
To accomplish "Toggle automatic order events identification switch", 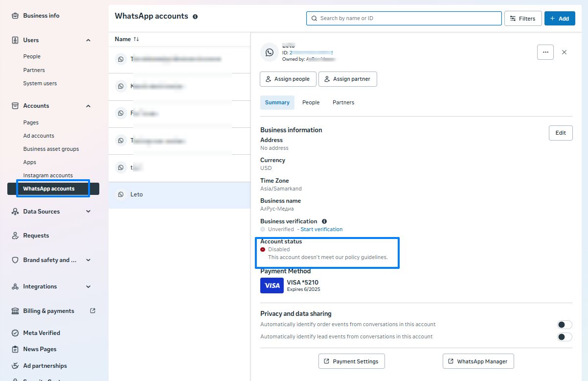I will coord(565,325).
